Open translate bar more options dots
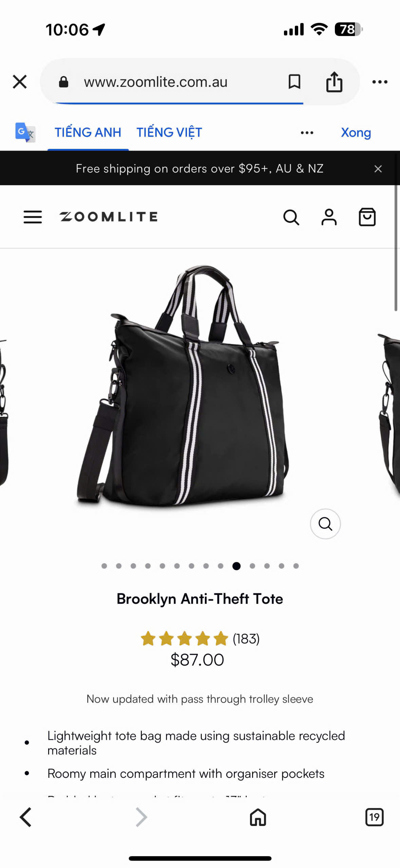This screenshot has width=400, height=868. [x=307, y=133]
